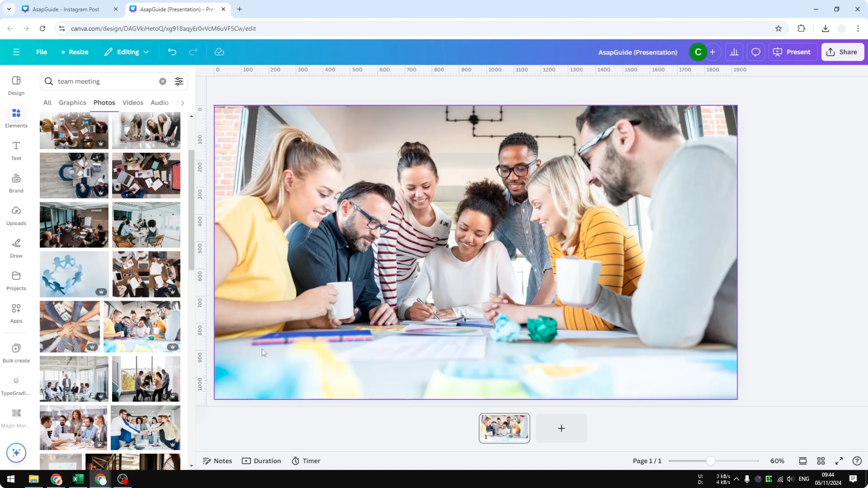The image size is (868, 488).
Task: Open the Duration setting
Action: pyautogui.click(x=262, y=461)
